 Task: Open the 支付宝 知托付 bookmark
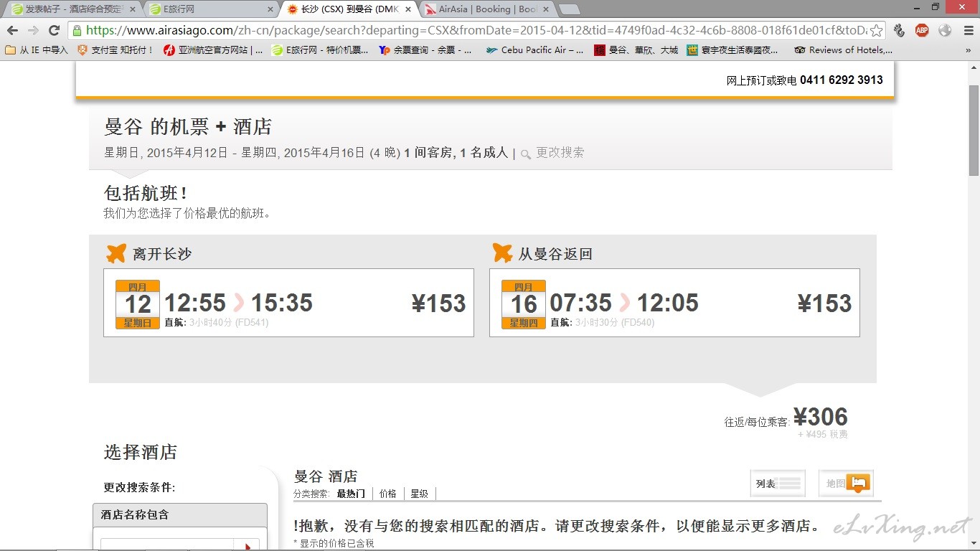pos(116,50)
